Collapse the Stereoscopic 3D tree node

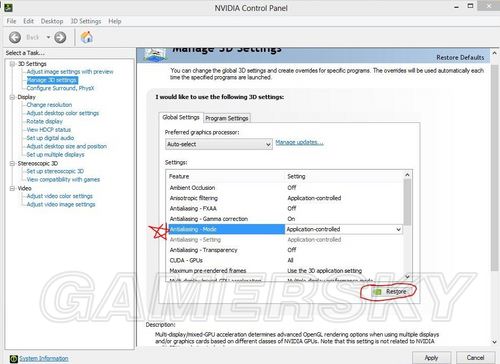click(x=12, y=163)
